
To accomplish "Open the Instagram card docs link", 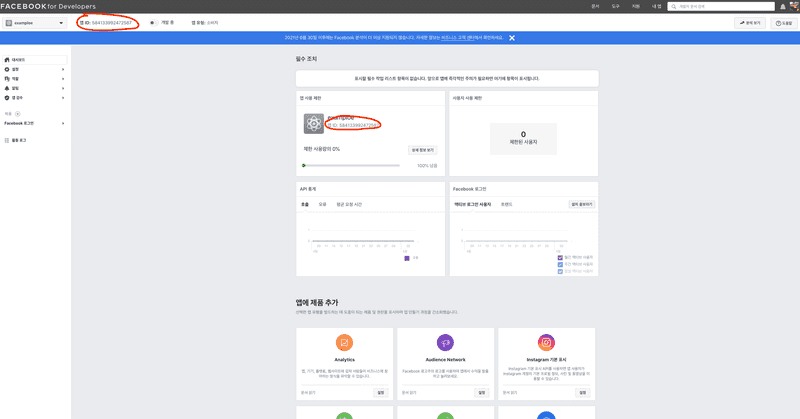I will (x=510, y=393).
